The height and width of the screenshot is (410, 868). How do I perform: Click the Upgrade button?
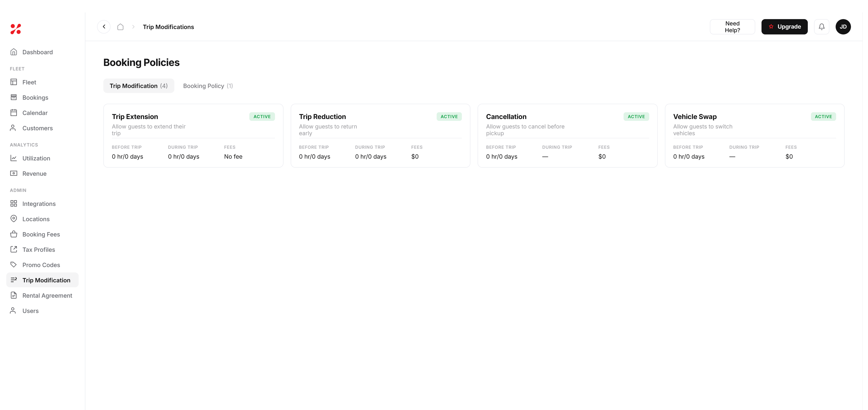(x=784, y=27)
